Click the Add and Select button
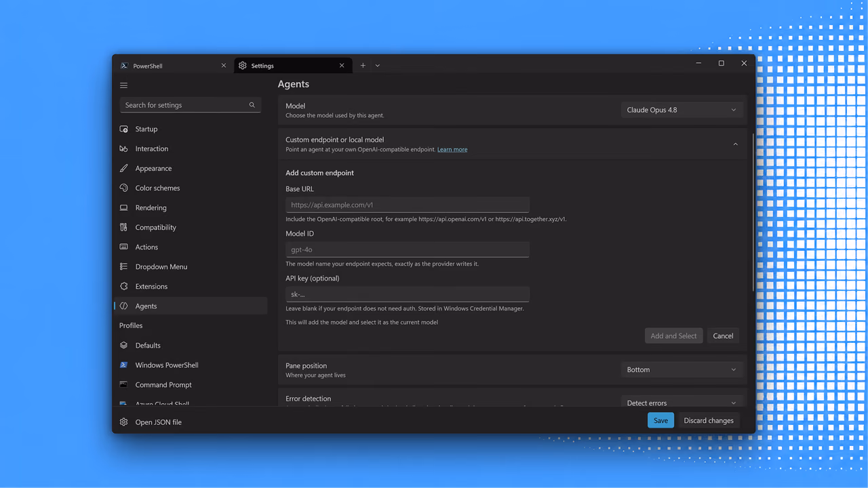This screenshot has height=488, width=868. (673, 335)
